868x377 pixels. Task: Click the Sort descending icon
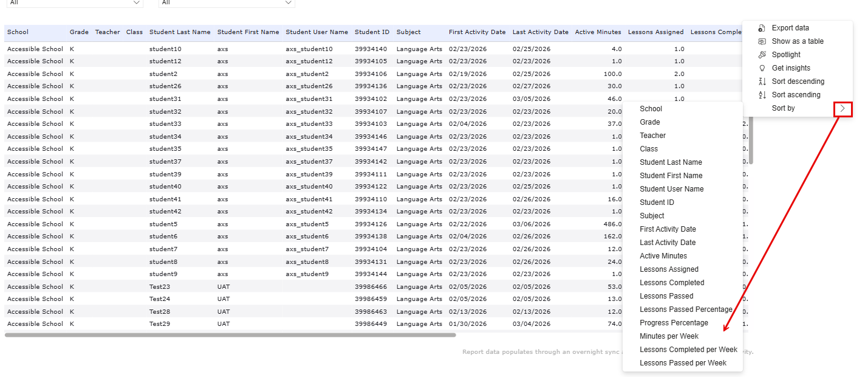(x=761, y=81)
